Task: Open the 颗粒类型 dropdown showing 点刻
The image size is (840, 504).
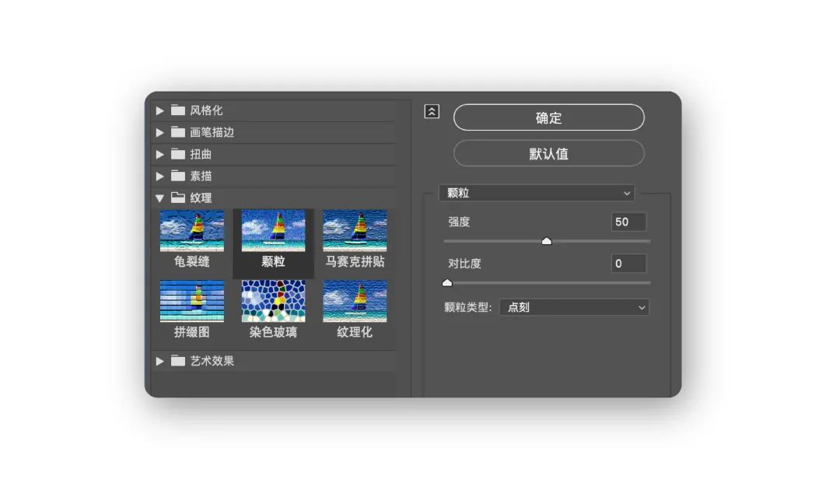Action: (x=574, y=307)
